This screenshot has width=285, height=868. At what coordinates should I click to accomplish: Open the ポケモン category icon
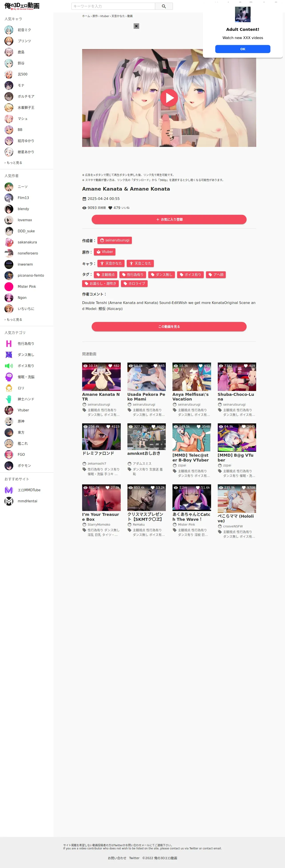[x=9, y=466]
